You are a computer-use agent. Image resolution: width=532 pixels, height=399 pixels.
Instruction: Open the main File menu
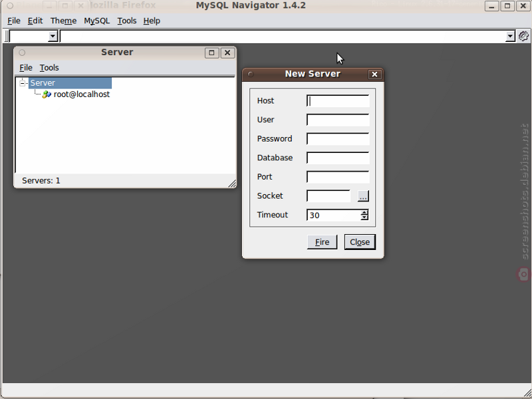click(14, 21)
